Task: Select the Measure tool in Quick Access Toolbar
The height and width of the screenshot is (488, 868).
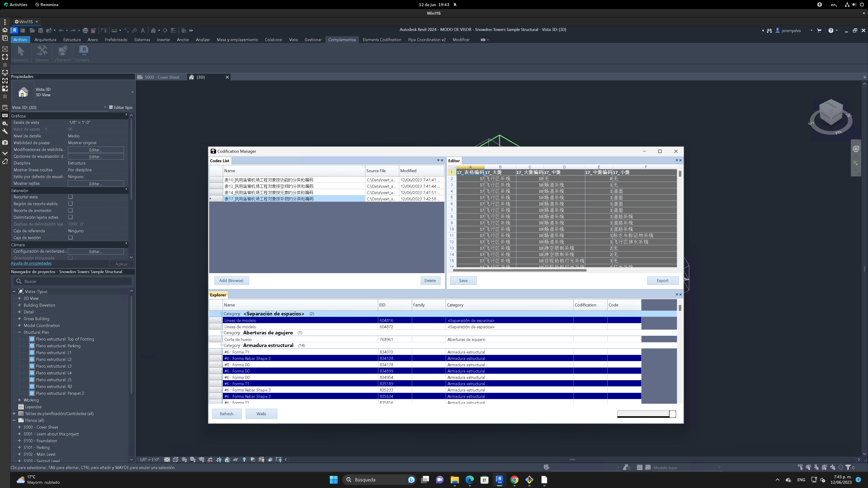Action: tap(114, 30)
